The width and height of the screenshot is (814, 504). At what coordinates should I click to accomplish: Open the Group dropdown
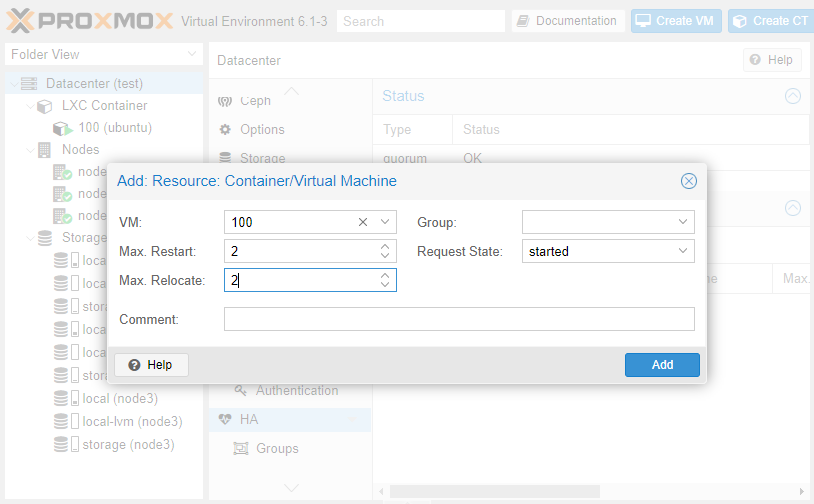point(683,222)
